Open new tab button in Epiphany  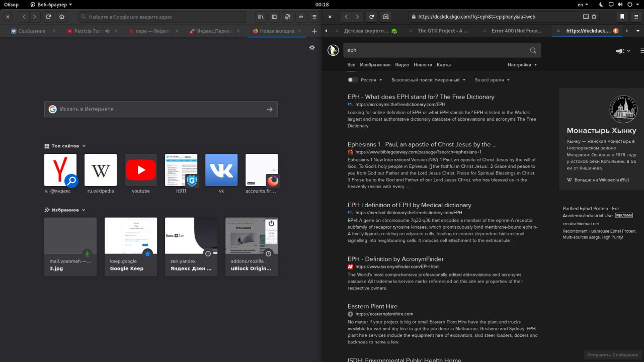click(386, 17)
